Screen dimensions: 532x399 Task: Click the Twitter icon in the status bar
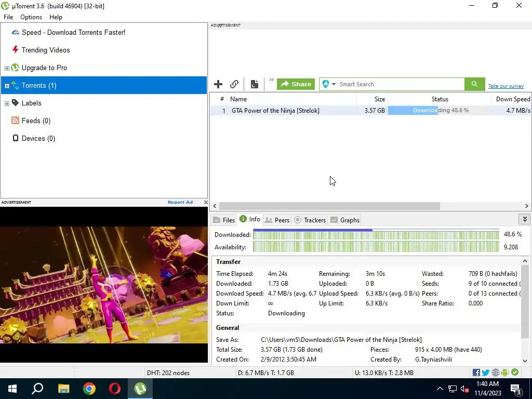(x=486, y=373)
